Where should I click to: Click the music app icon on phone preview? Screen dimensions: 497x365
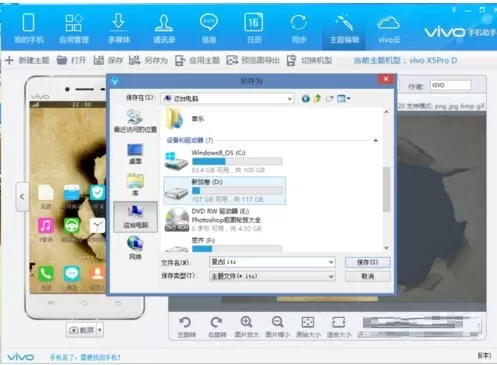(x=46, y=226)
